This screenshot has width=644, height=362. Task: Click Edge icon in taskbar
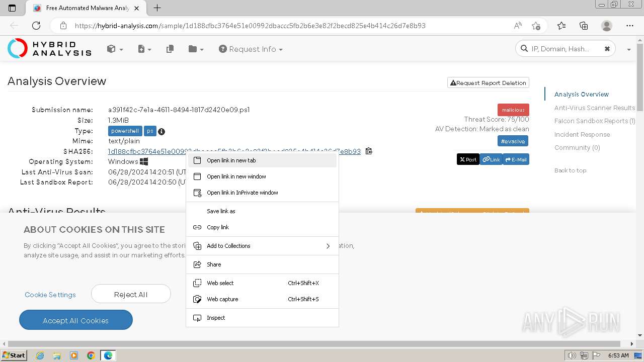pyautogui.click(x=108, y=355)
